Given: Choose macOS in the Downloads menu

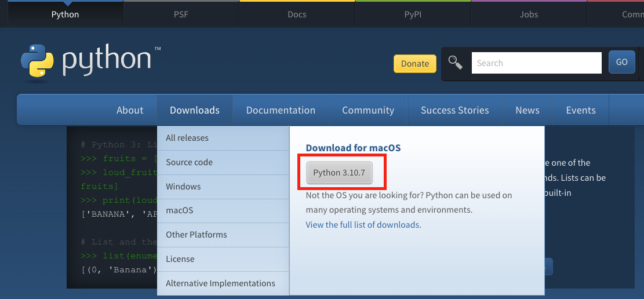Looking at the screenshot, I should (180, 210).
